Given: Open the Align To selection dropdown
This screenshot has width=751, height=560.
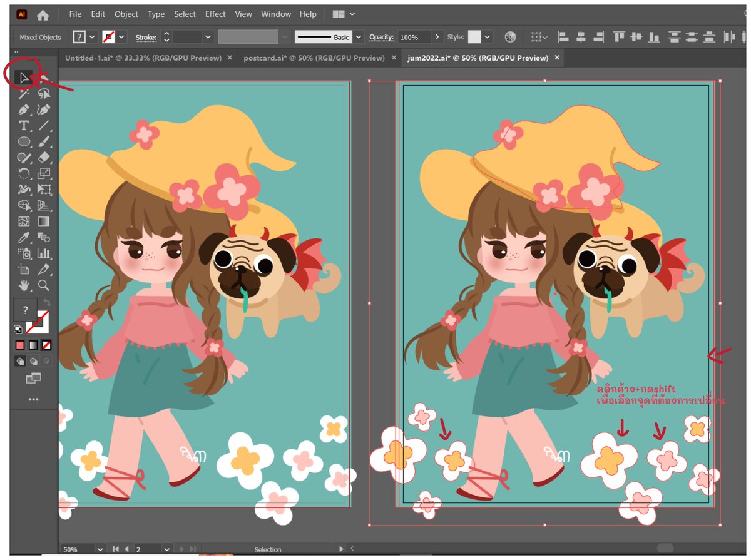Looking at the screenshot, I should 539,38.
